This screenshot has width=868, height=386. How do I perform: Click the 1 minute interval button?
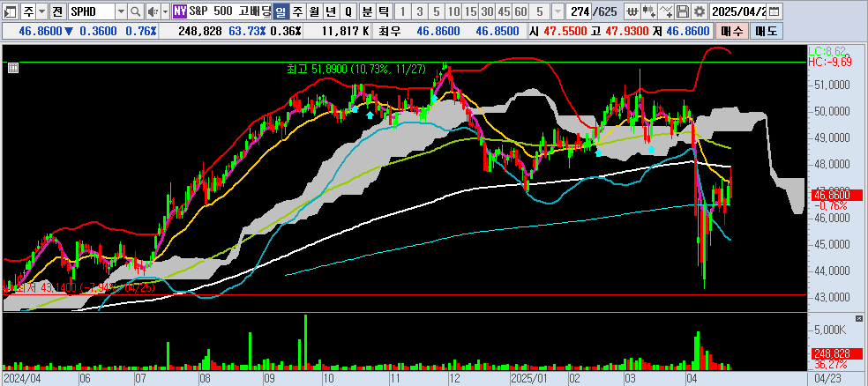click(403, 11)
